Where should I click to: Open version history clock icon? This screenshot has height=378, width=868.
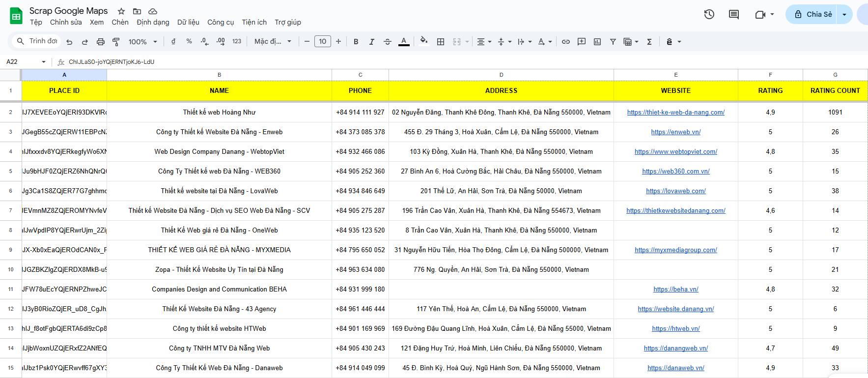(x=709, y=14)
